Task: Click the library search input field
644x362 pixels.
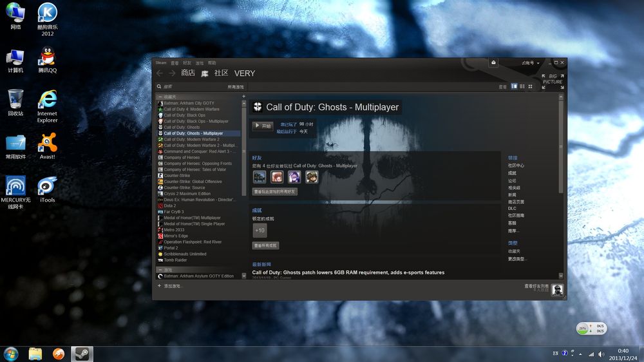Action: click(193, 87)
